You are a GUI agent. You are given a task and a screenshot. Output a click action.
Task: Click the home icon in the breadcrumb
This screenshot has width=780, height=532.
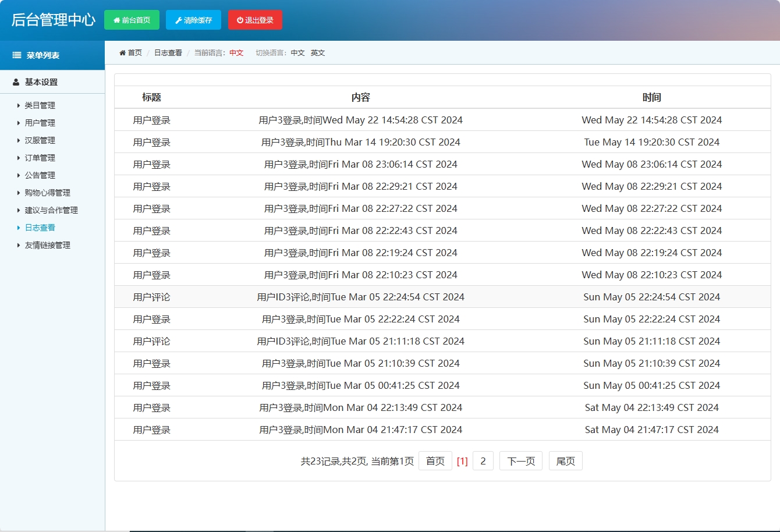click(x=122, y=53)
